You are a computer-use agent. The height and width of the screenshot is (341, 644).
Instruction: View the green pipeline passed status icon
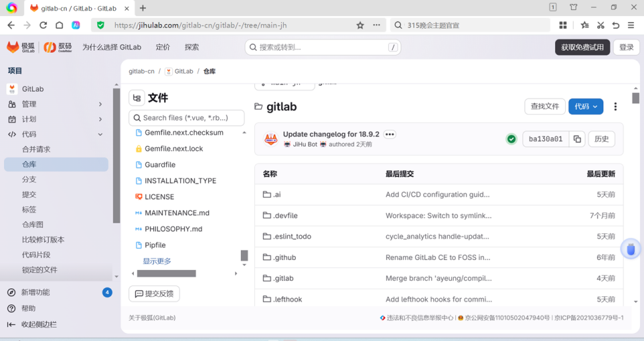(x=511, y=139)
